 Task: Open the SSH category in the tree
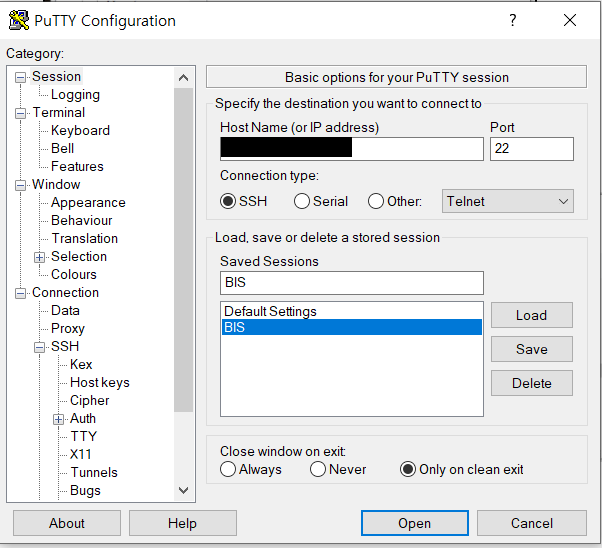point(65,346)
